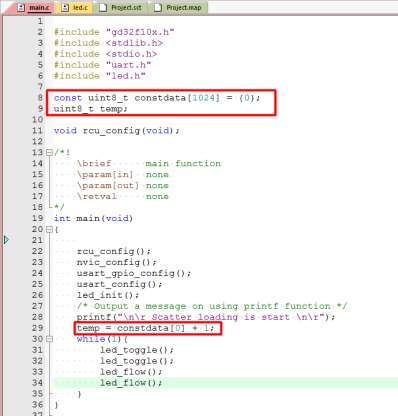Collapse the while loop fold at line 30
Screen dimensions: 398x416
click(x=49, y=339)
